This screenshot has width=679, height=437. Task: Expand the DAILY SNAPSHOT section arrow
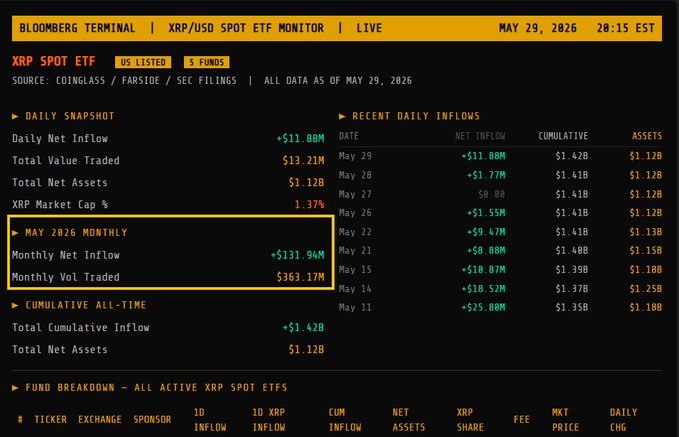click(x=15, y=116)
